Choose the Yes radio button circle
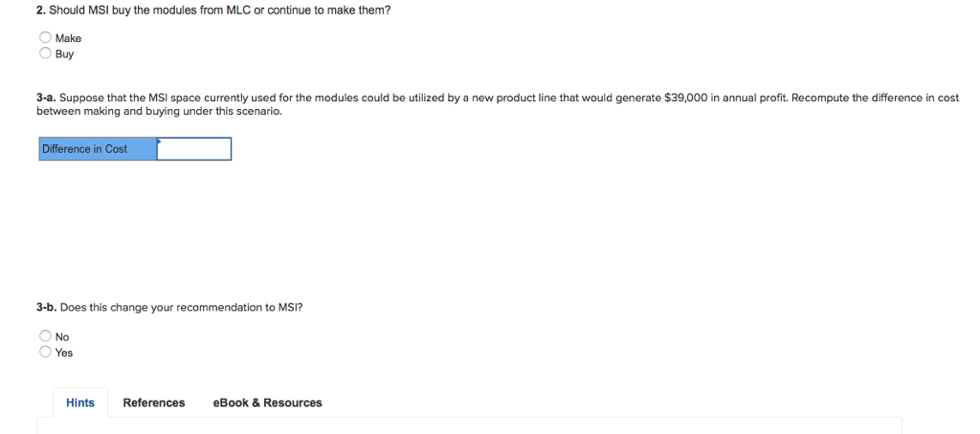Screen dimensions: 980x434 pos(45,352)
